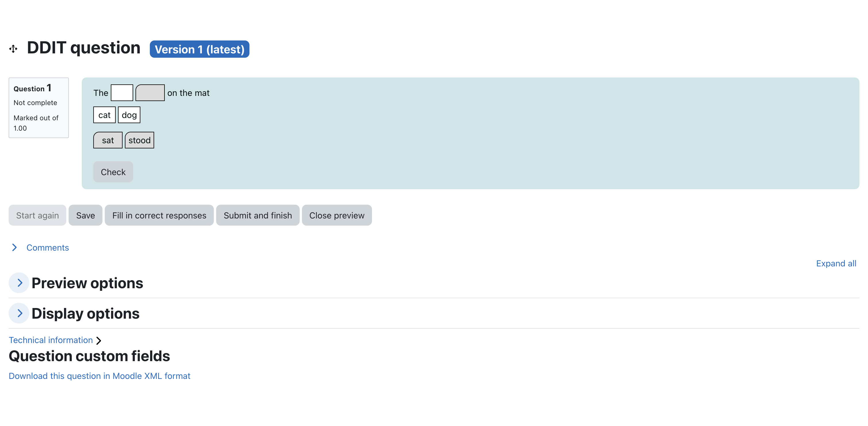This screenshot has height=426, width=868.
Task: Click the 'Question 1' label
Action: coord(32,88)
